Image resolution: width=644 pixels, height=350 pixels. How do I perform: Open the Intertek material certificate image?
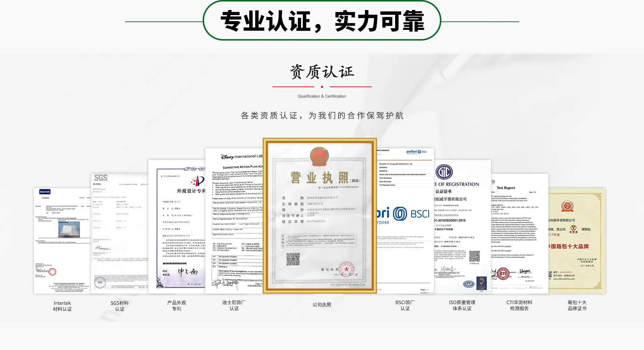point(62,241)
